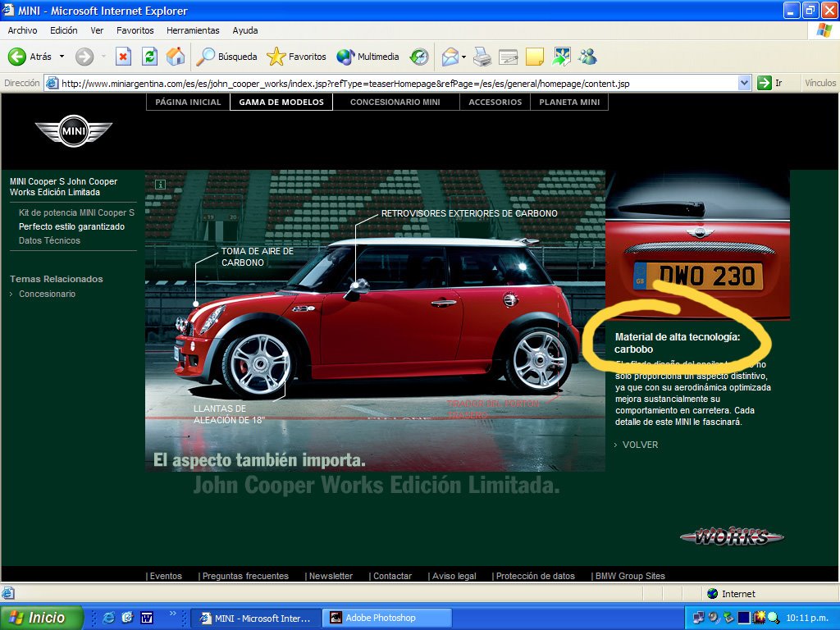Viewport: 840px width, 630px height.
Task: Launch Word from quick launch
Action: [147, 618]
